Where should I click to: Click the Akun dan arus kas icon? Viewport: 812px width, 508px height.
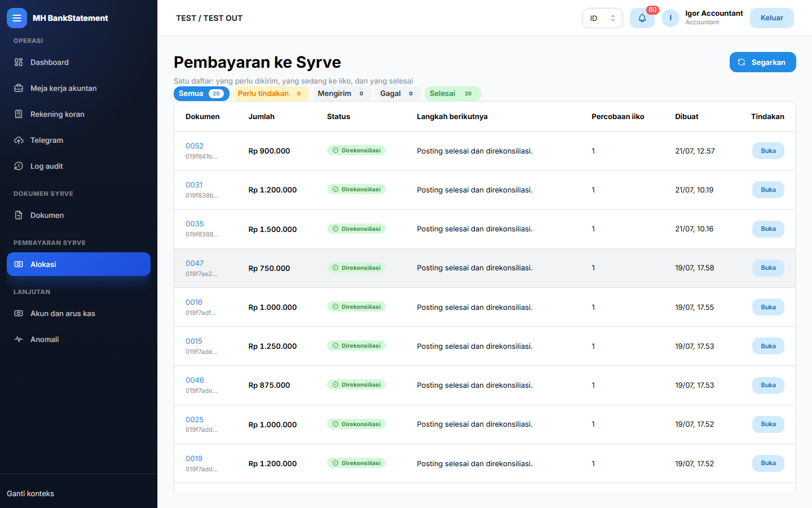(19, 313)
